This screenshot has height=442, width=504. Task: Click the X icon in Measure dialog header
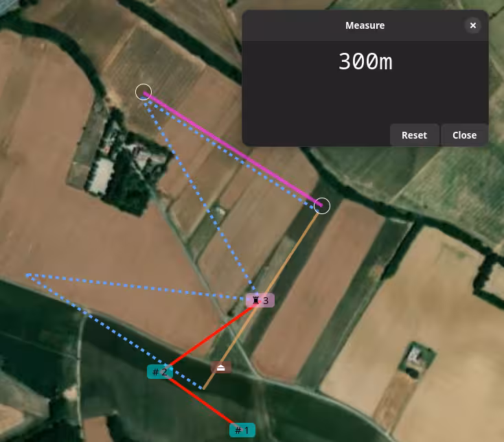pyautogui.click(x=472, y=25)
